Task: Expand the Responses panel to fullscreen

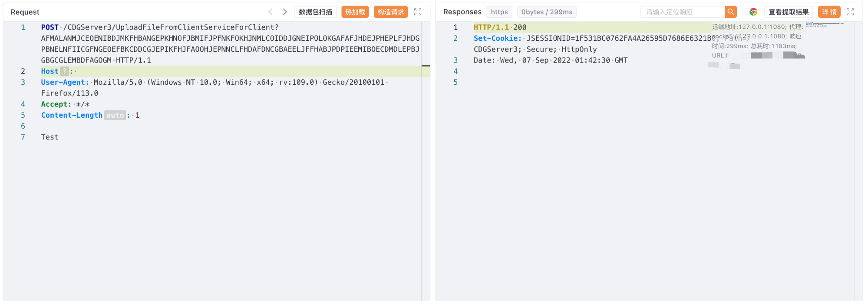Action: pyautogui.click(x=850, y=12)
